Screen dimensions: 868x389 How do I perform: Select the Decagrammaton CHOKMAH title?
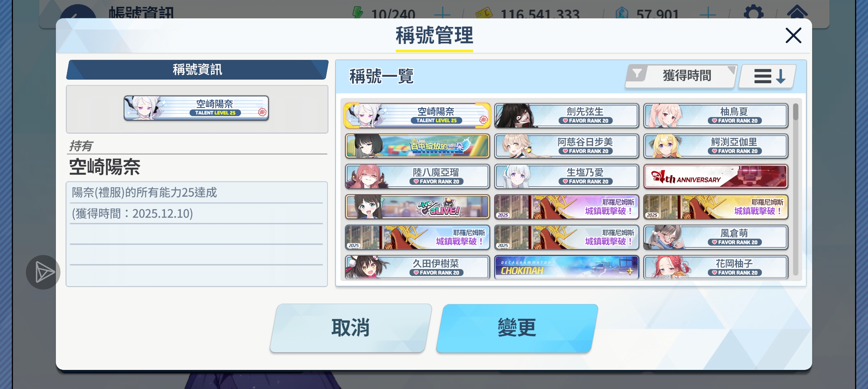(x=566, y=268)
